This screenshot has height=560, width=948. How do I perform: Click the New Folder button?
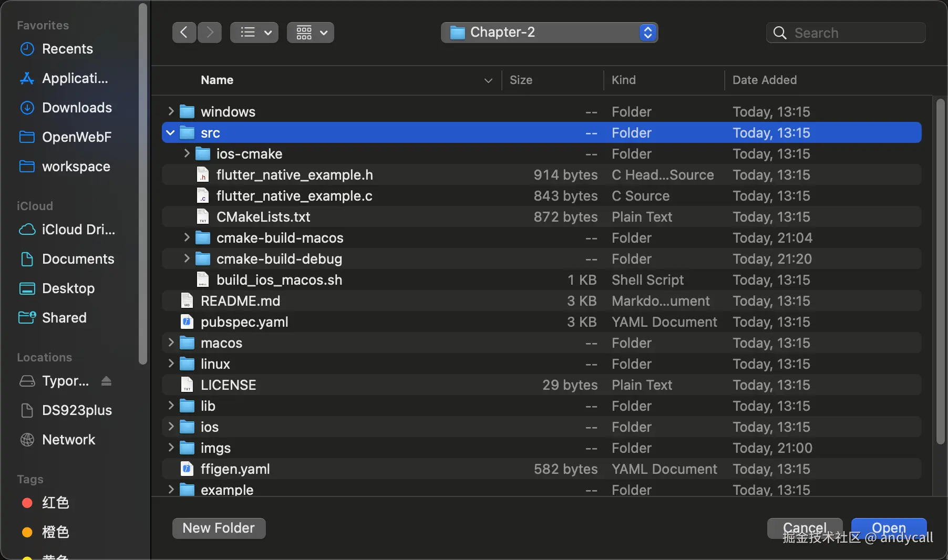[x=219, y=528]
